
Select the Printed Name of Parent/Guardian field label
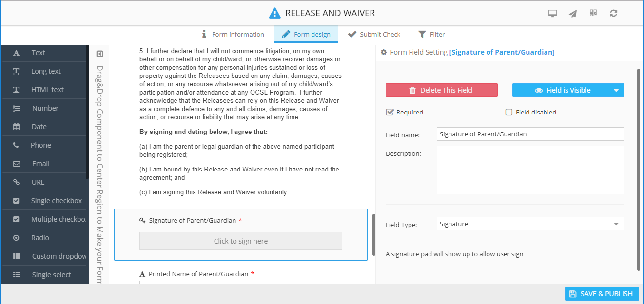tap(198, 274)
